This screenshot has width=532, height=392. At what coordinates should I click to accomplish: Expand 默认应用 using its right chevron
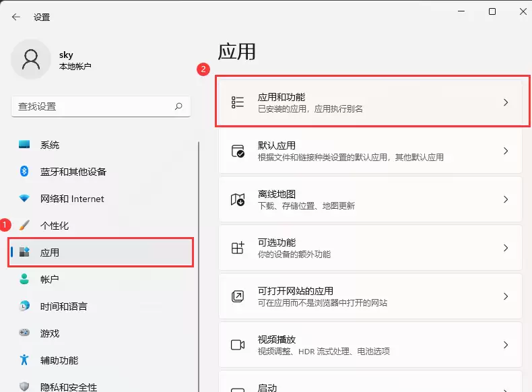pos(506,151)
